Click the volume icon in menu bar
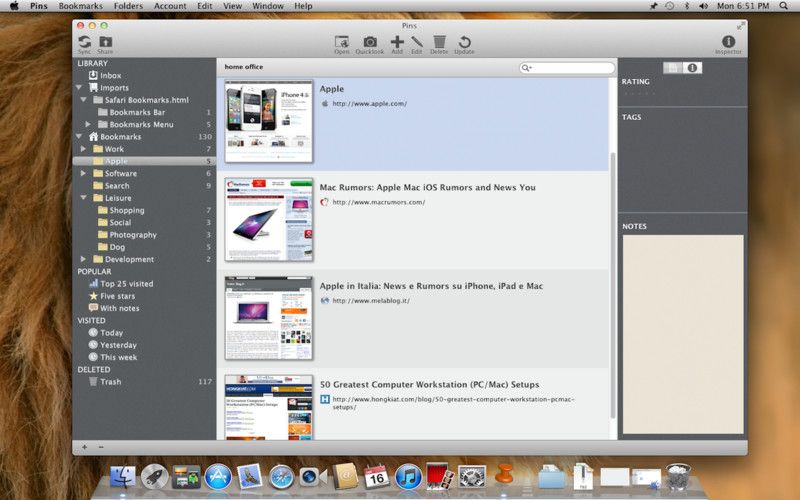800x500 pixels. click(x=704, y=6)
